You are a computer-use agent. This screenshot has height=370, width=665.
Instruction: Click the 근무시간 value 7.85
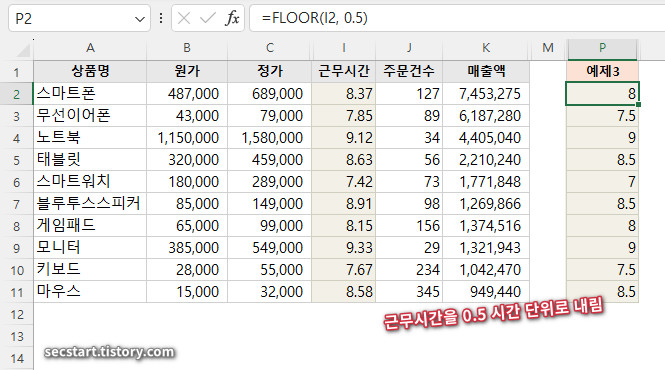[x=344, y=115]
